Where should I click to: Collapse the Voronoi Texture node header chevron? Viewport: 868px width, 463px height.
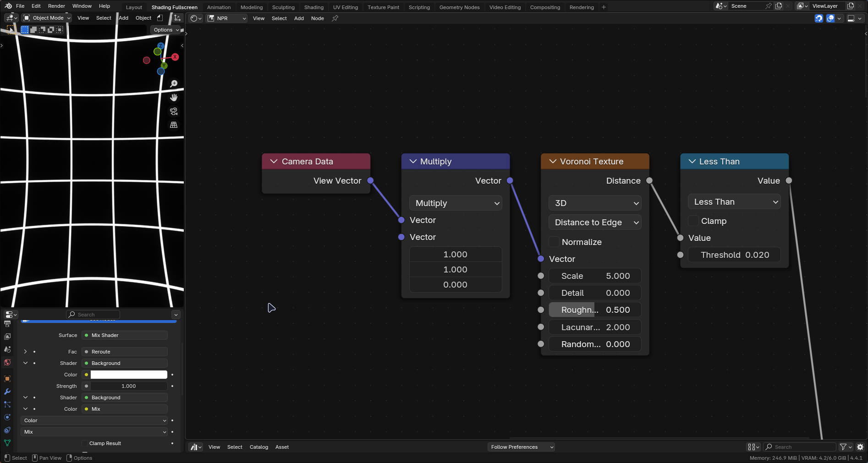coord(553,162)
